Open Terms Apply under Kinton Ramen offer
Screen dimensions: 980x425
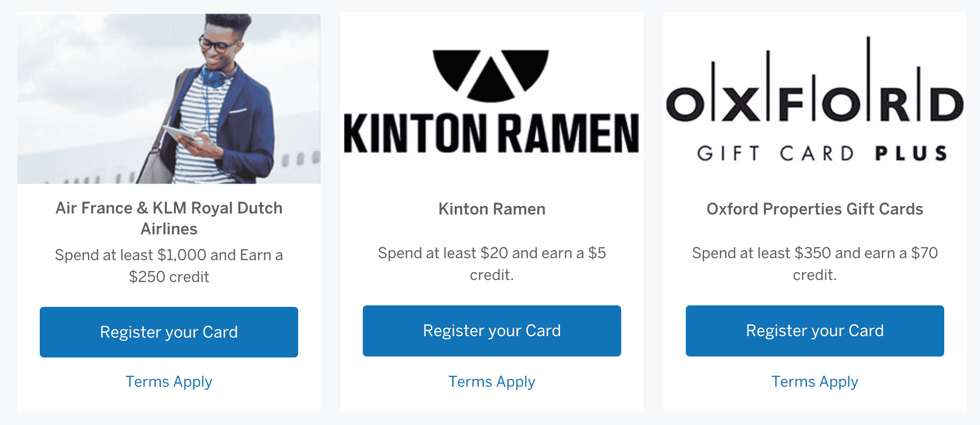(491, 381)
